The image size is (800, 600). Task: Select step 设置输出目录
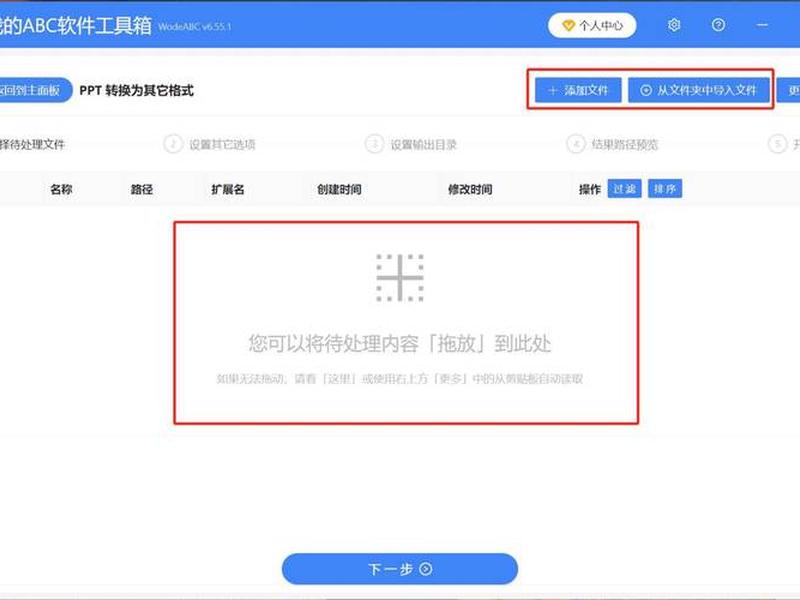pyautogui.click(x=411, y=144)
